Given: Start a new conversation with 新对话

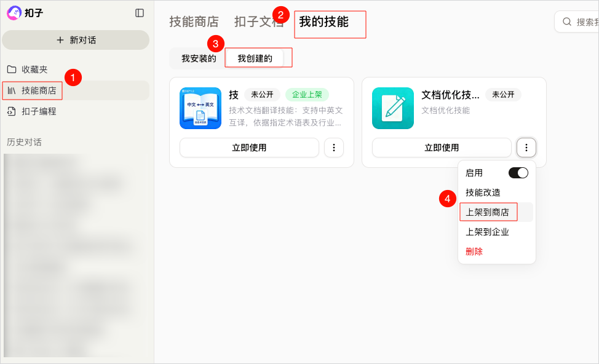Looking at the screenshot, I should pos(76,40).
